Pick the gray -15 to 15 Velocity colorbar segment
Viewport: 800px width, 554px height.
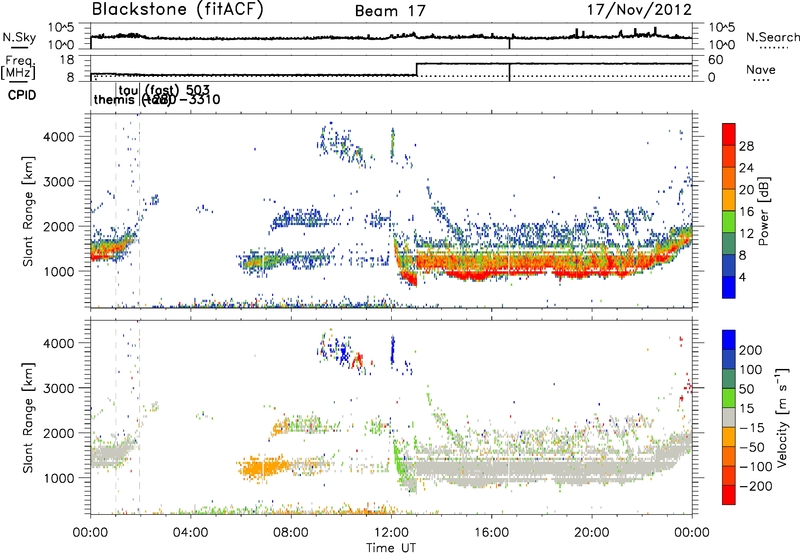729,417
